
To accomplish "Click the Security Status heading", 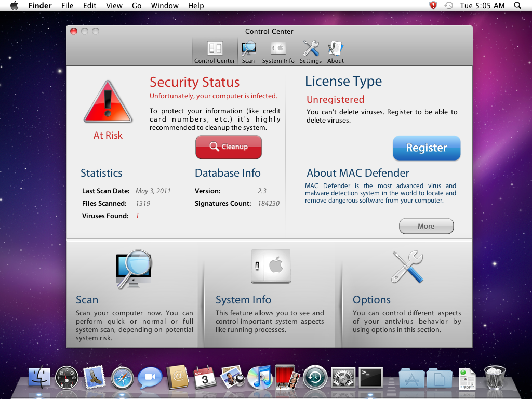I will (195, 82).
